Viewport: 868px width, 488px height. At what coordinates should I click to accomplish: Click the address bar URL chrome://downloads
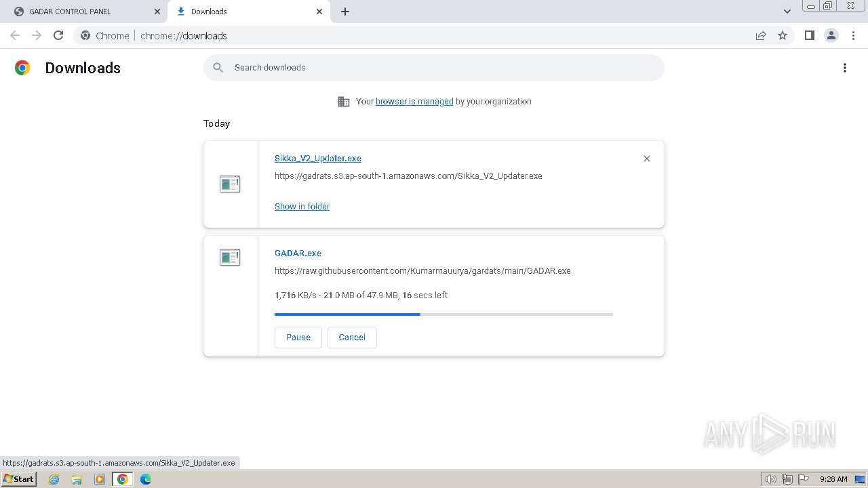184,36
